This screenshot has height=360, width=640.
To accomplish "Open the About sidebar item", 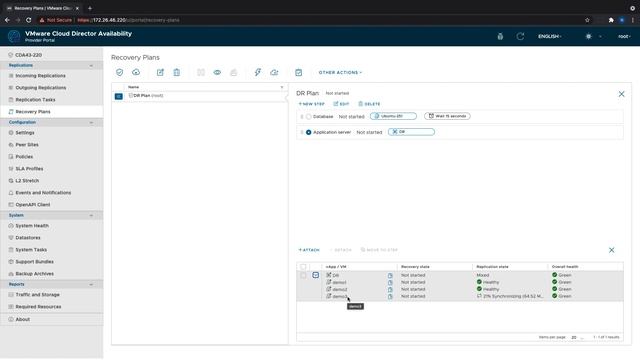I will tap(22, 319).
